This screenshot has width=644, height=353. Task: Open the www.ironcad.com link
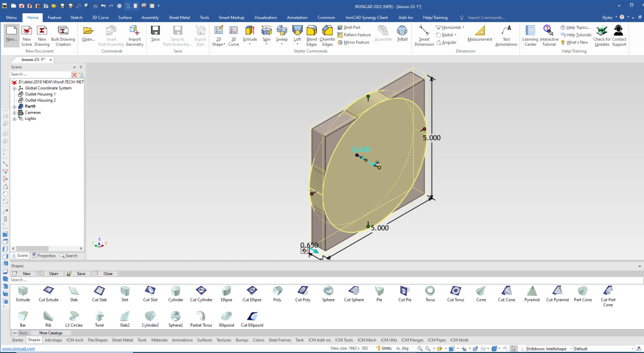tap(17, 349)
